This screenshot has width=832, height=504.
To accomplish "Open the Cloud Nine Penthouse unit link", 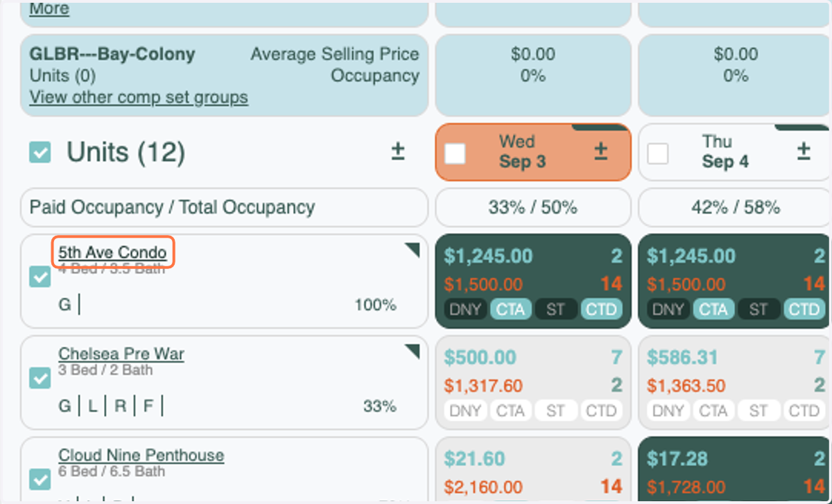I will (141, 455).
